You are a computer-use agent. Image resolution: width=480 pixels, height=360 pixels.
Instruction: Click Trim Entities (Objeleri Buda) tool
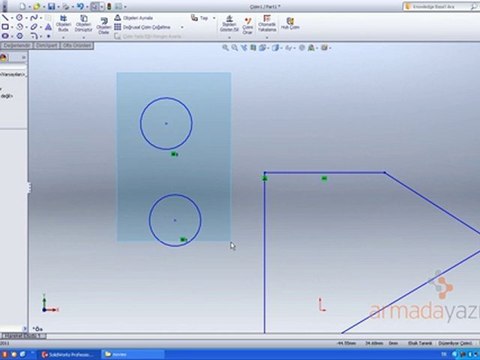(x=63, y=23)
